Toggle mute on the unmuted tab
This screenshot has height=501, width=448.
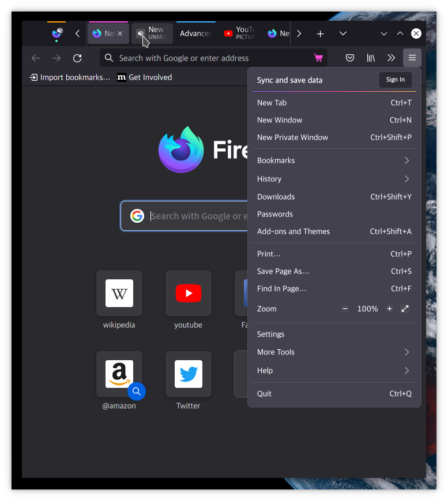140,34
